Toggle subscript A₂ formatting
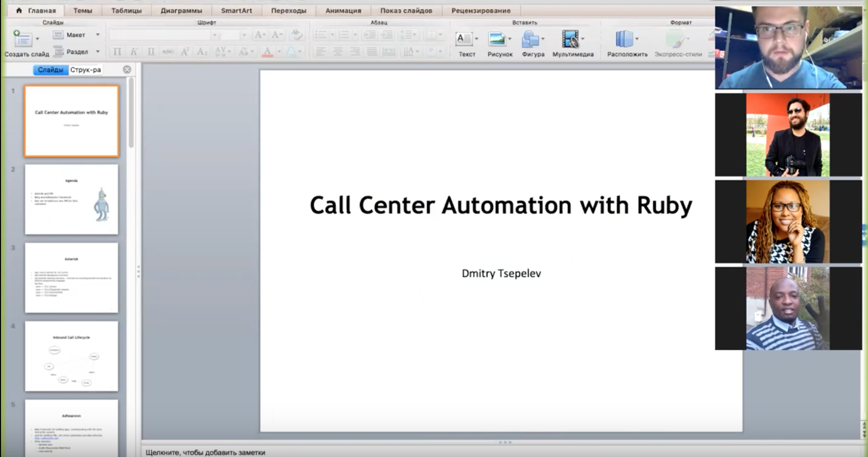This screenshot has height=457, width=868. click(x=202, y=51)
